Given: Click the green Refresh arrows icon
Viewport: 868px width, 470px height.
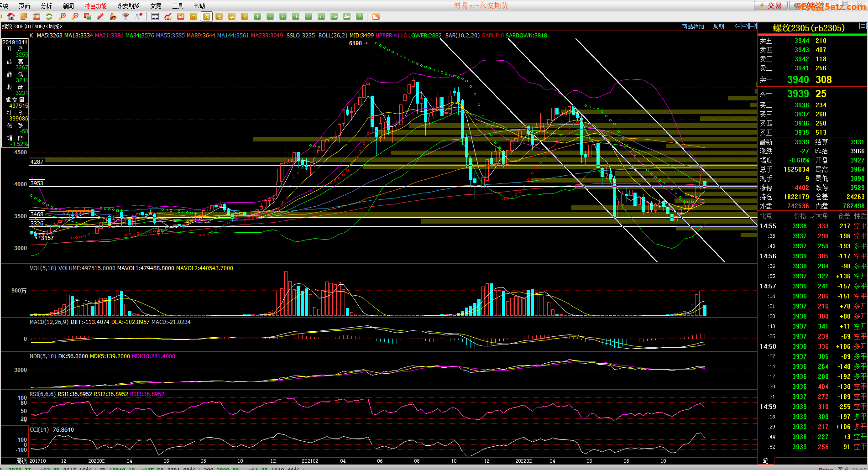Looking at the screenshot, I should pyautogui.click(x=49, y=16).
